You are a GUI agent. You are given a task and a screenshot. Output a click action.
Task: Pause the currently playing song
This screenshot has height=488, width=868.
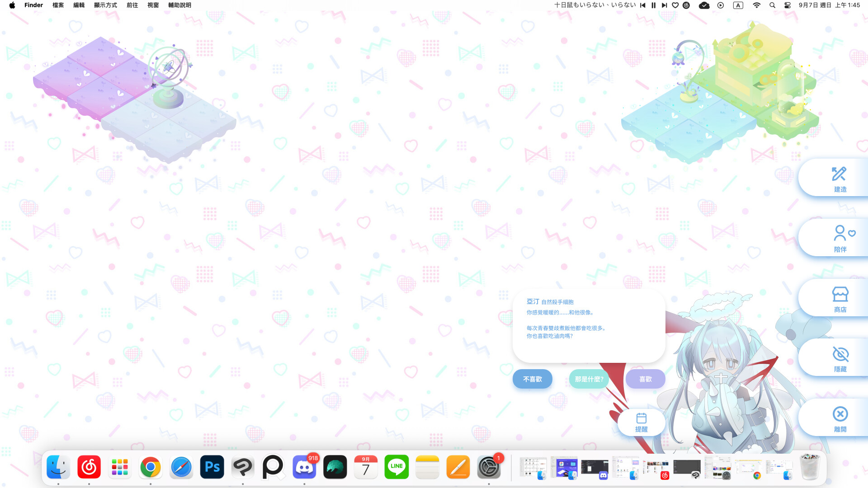coord(653,5)
